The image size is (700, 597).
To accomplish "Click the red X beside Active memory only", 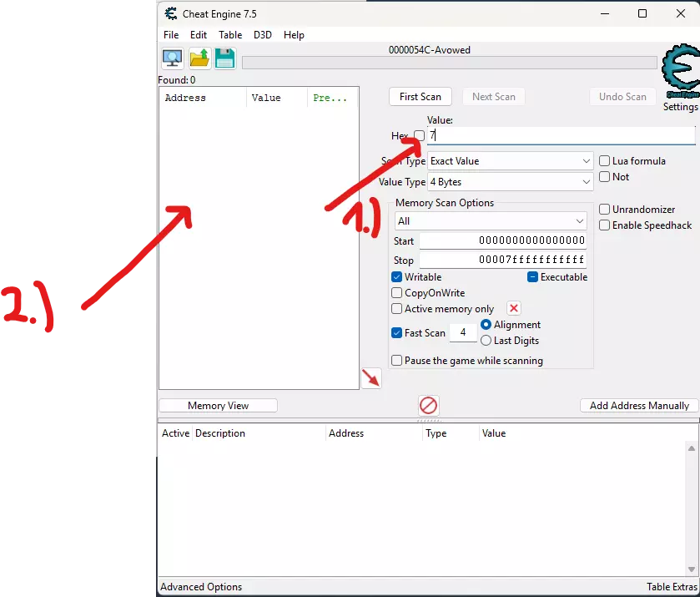I will pyautogui.click(x=514, y=308).
